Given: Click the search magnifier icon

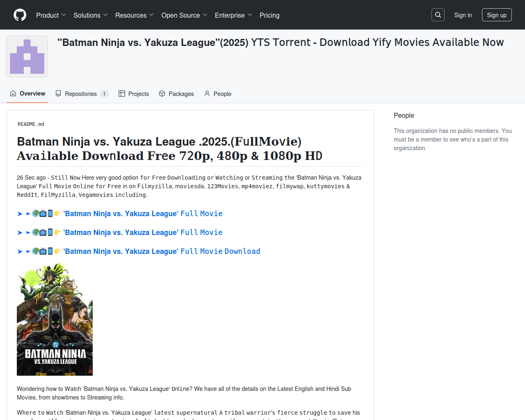Looking at the screenshot, I should (438, 15).
